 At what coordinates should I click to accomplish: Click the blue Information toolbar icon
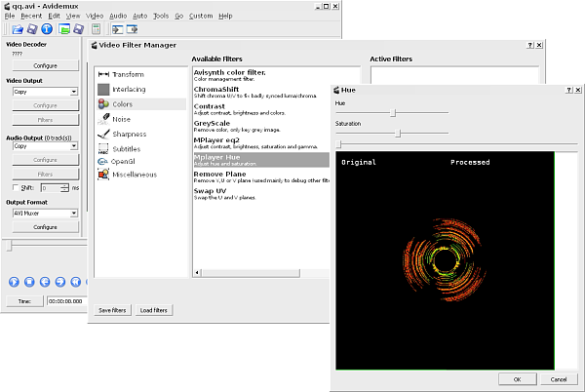(47, 31)
